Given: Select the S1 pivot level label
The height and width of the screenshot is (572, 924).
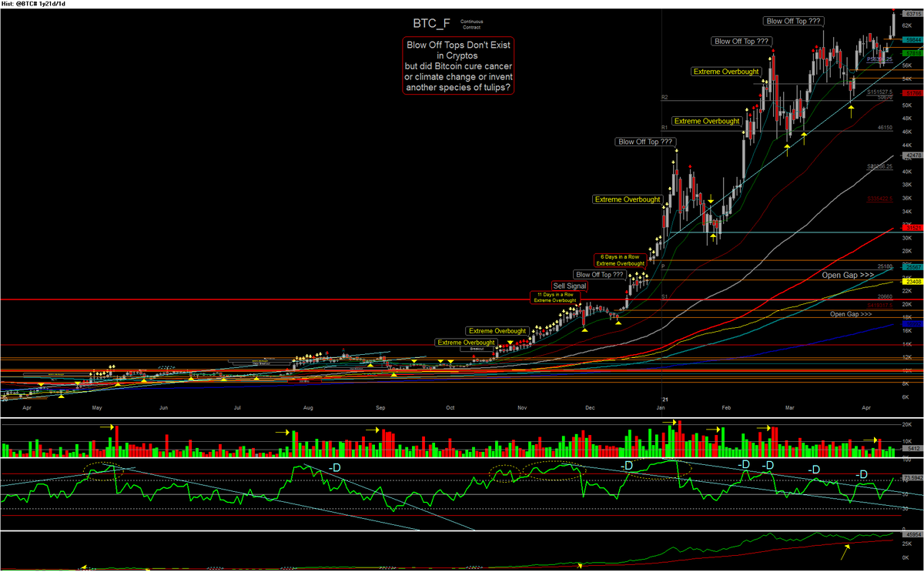Looking at the screenshot, I should click(x=664, y=296).
